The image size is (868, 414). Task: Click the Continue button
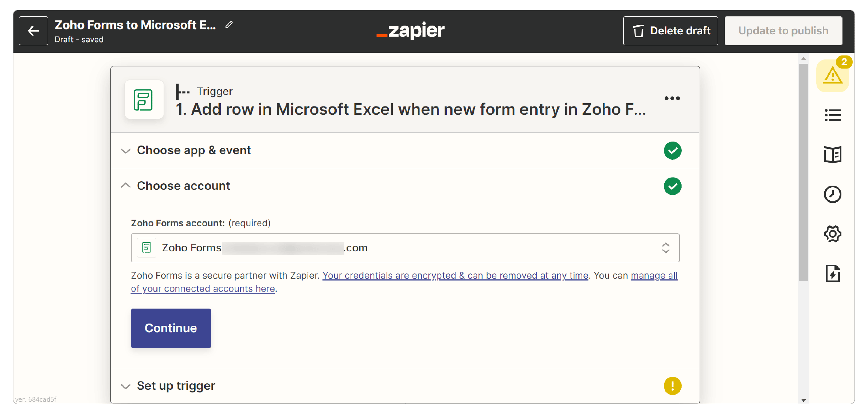click(171, 328)
